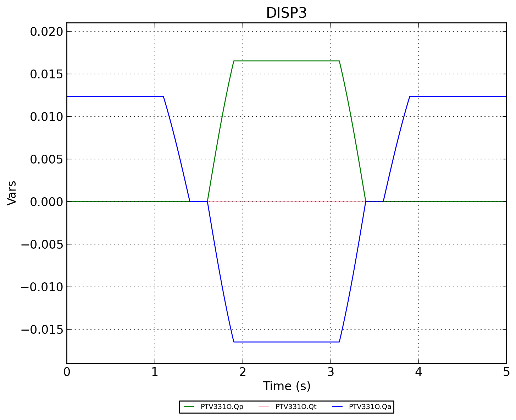Image resolution: width=516 pixels, height=420 pixels.
Task: Click the green curve's flat top plateau
Action: click(x=287, y=61)
